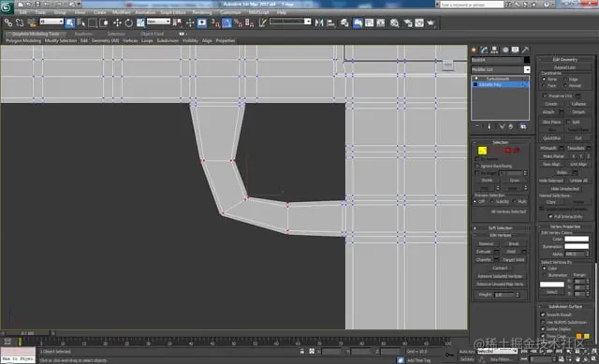Click the Render Production teapot icon
599x364 pixels.
coord(431,22)
